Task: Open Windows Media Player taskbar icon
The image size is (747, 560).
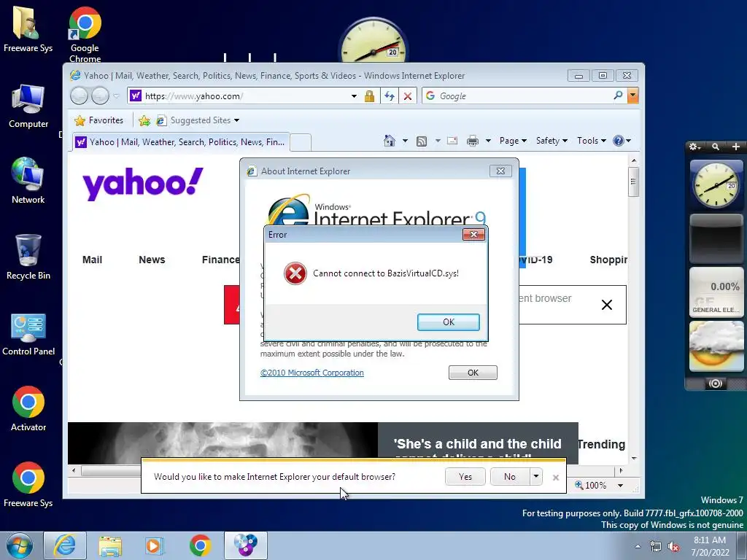Action: point(155,545)
